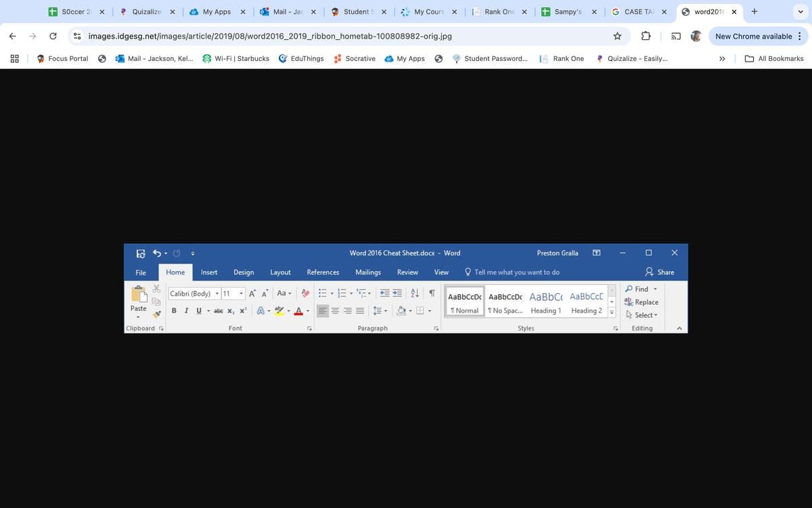
Task: Apply strikethrough using the abc icon
Action: coord(219,311)
